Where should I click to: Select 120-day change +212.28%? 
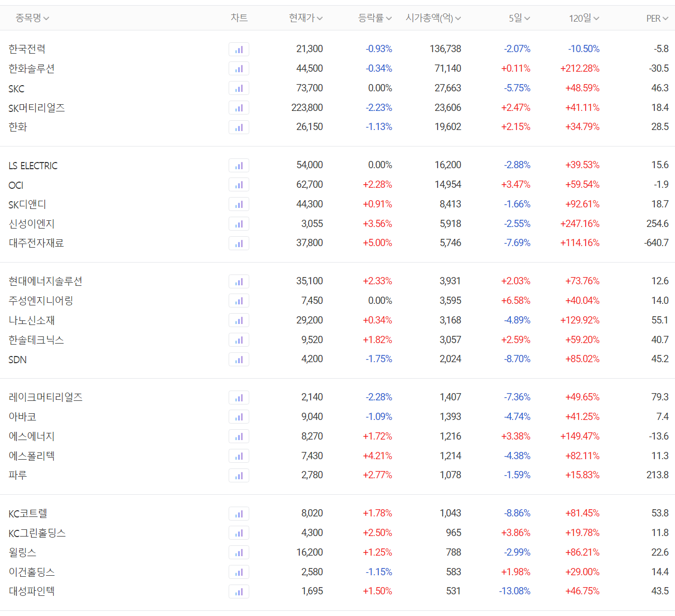[580, 69]
